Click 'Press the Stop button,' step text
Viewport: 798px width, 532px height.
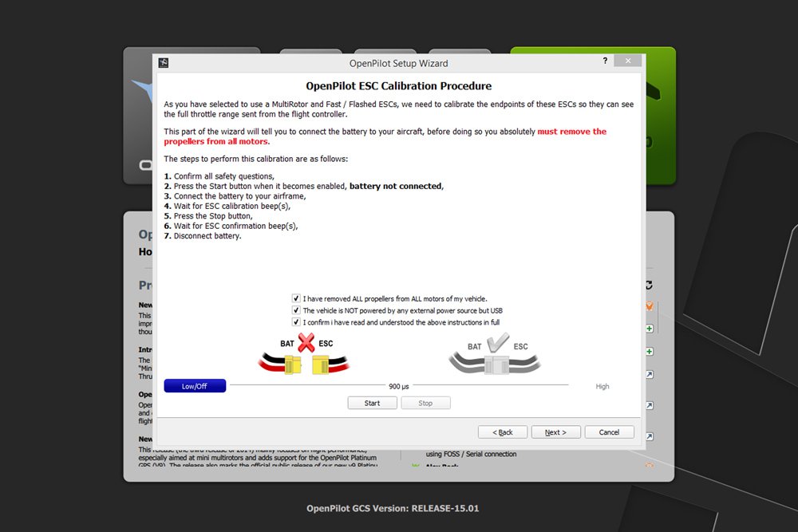coord(213,215)
